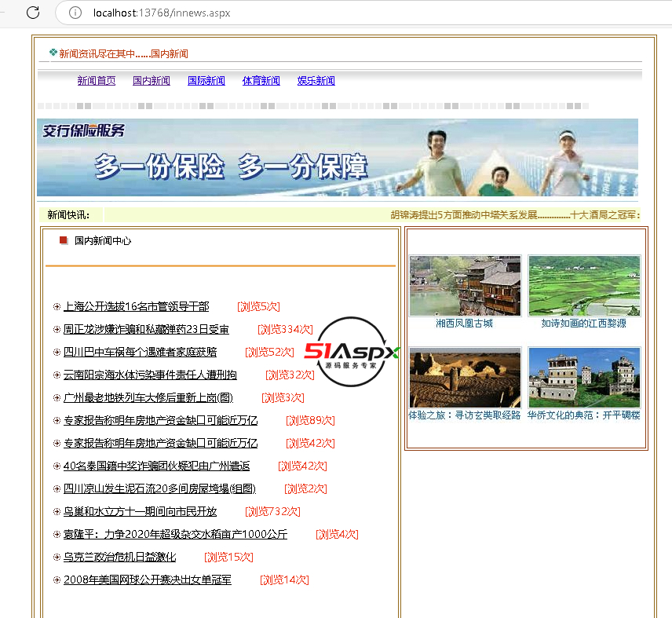The image size is (672, 618).
Task: Click the scrolling 新闻快讯 headline text
Action: point(515,214)
